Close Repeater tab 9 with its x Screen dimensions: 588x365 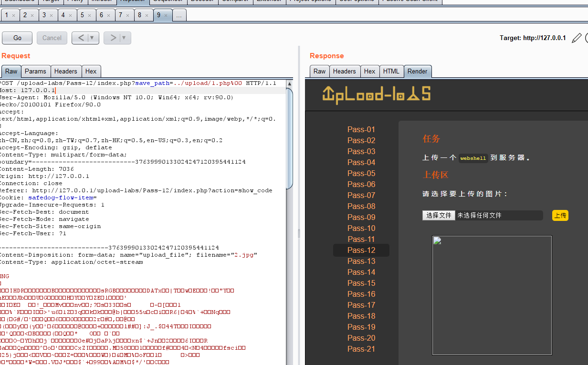pyautogui.click(x=166, y=16)
